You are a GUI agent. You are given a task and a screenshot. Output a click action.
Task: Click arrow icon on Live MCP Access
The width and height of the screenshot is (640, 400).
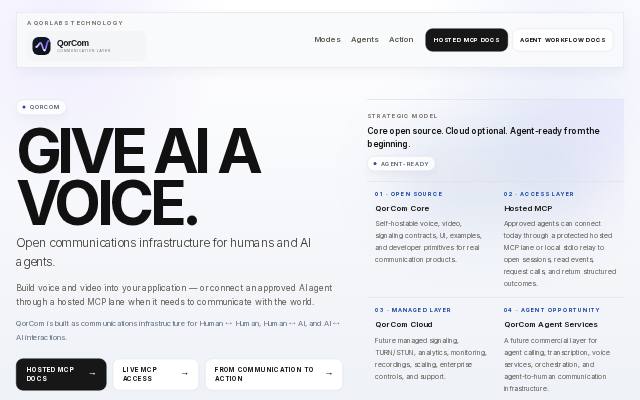click(x=184, y=373)
